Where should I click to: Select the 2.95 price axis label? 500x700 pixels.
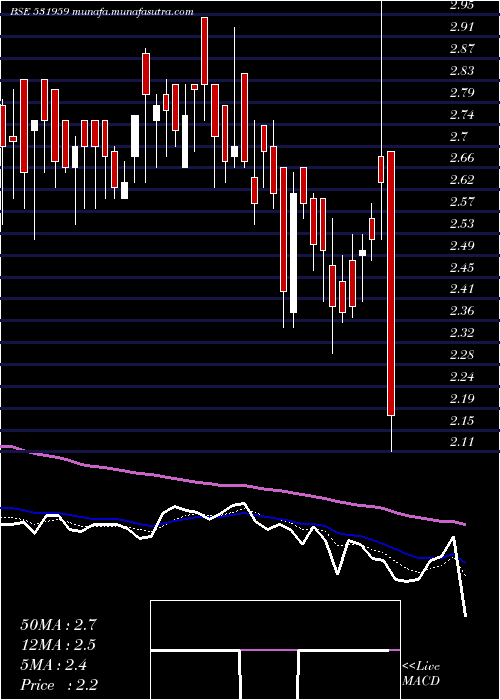(462, 5)
